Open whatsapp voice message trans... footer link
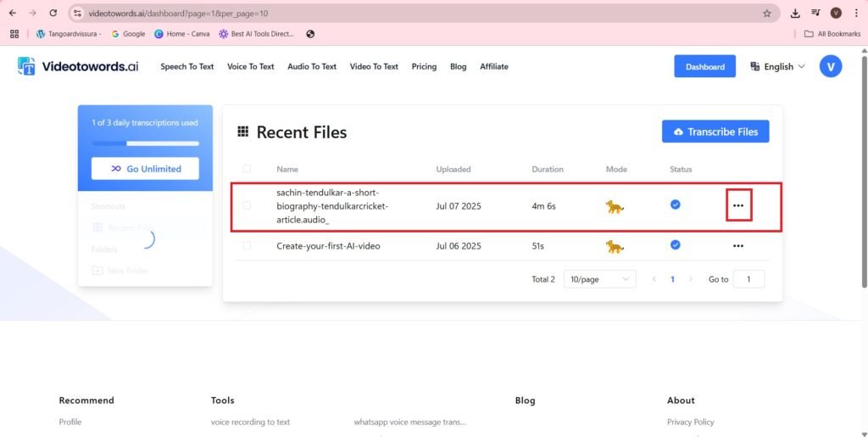Viewport: 868px width, 437px height. pos(409,422)
